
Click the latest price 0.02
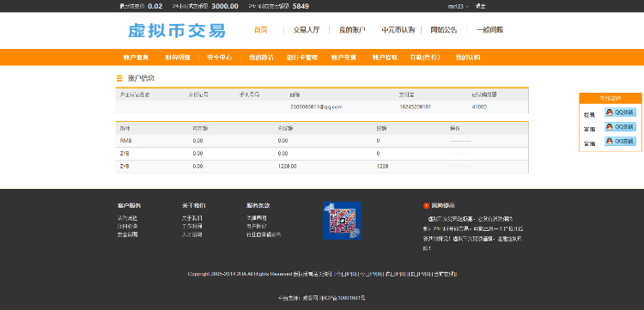point(155,6)
